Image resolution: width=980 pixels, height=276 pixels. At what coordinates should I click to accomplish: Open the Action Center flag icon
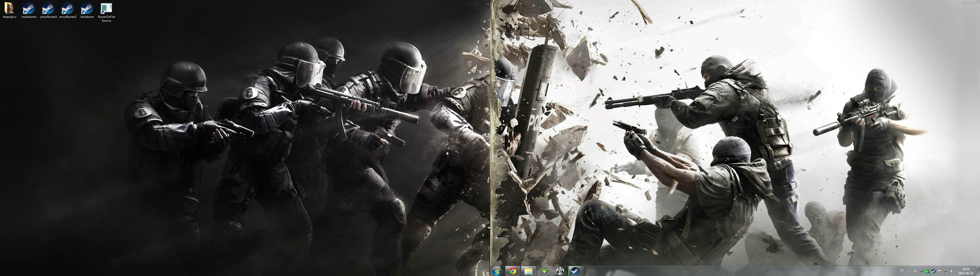[940, 271]
